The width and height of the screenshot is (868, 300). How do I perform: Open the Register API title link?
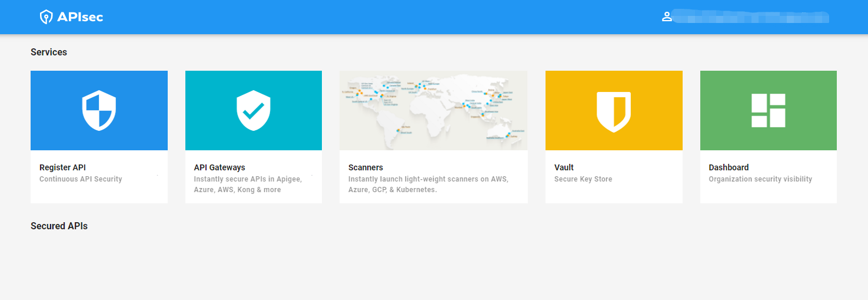pyautogui.click(x=62, y=167)
